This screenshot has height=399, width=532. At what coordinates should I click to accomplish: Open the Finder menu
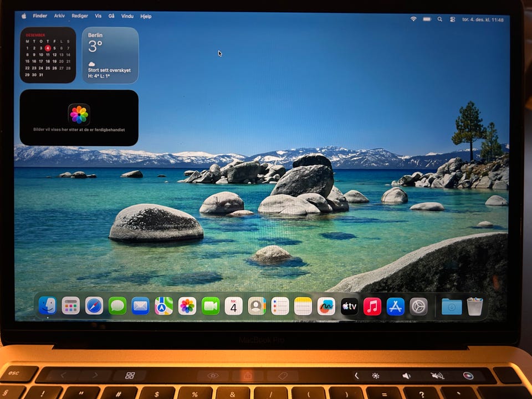pyautogui.click(x=40, y=16)
